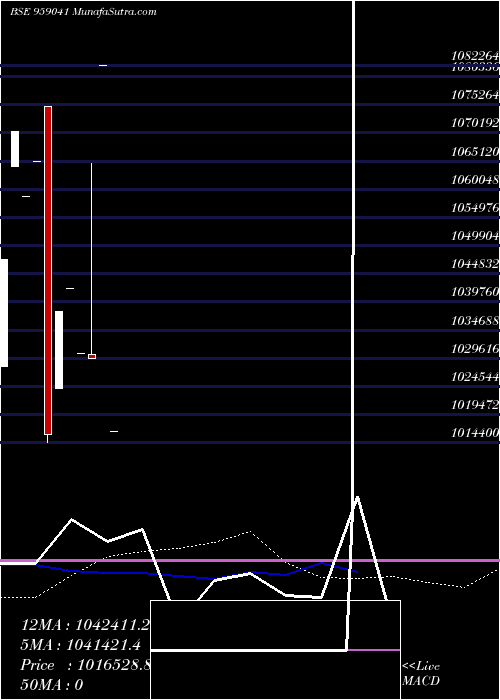Image resolution: width=500 pixels, height=700 pixels.
Task: Select the white candle body near 1070192
Action: pos(15,149)
